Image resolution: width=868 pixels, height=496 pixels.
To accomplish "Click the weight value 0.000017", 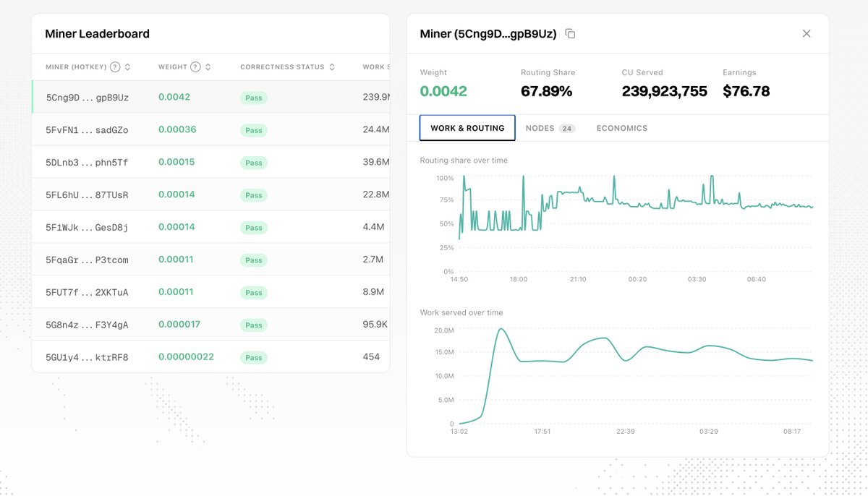I will pos(179,325).
